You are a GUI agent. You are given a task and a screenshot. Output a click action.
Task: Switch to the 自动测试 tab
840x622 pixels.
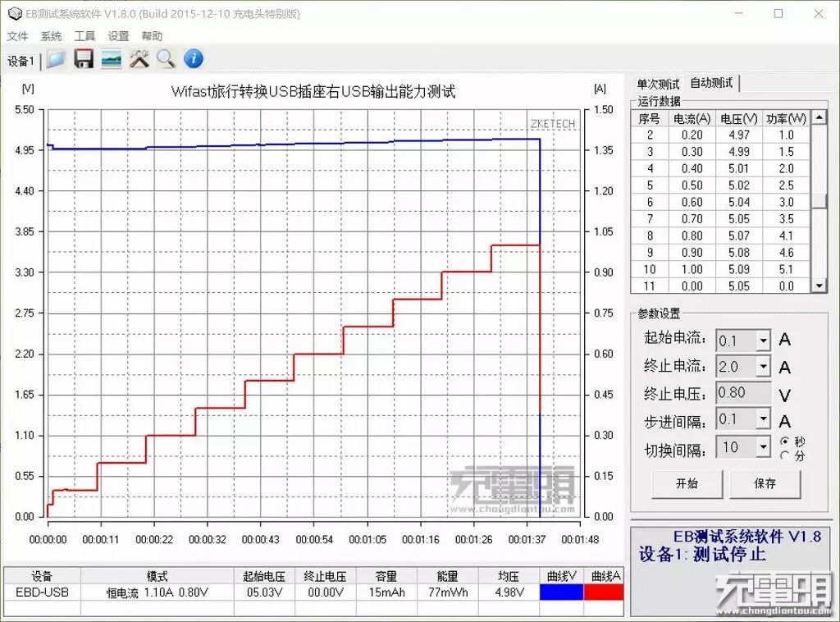(711, 83)
